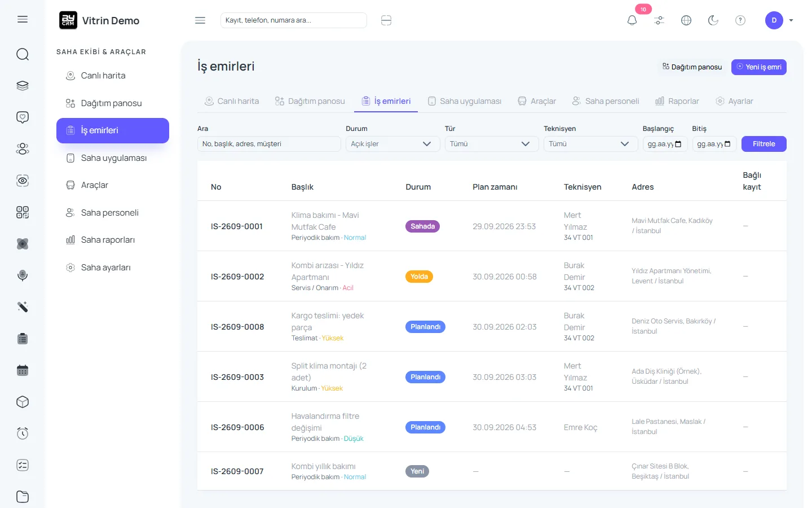Click the hamburger menu in left rail
This screenshot has height=508, width=812.
23,19
